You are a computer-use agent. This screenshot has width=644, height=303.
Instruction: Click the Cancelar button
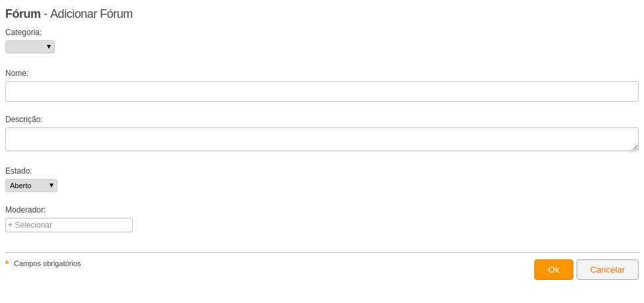[608, 270]
